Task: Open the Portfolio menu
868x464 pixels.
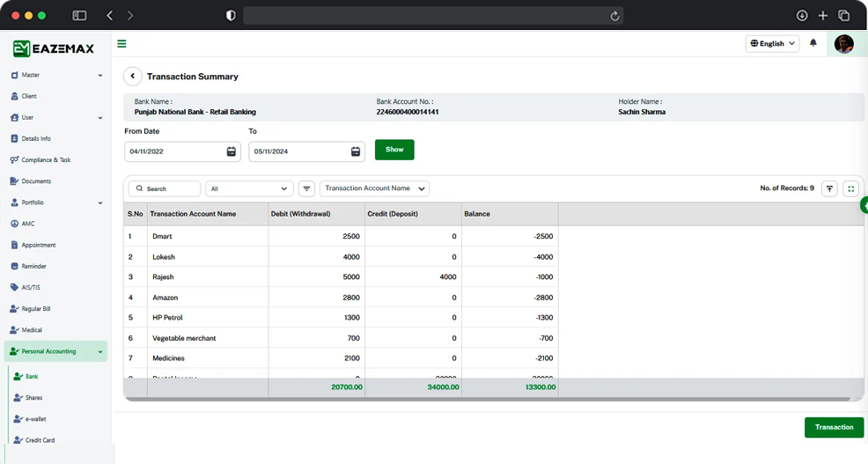Action: [x=56, y=203]
